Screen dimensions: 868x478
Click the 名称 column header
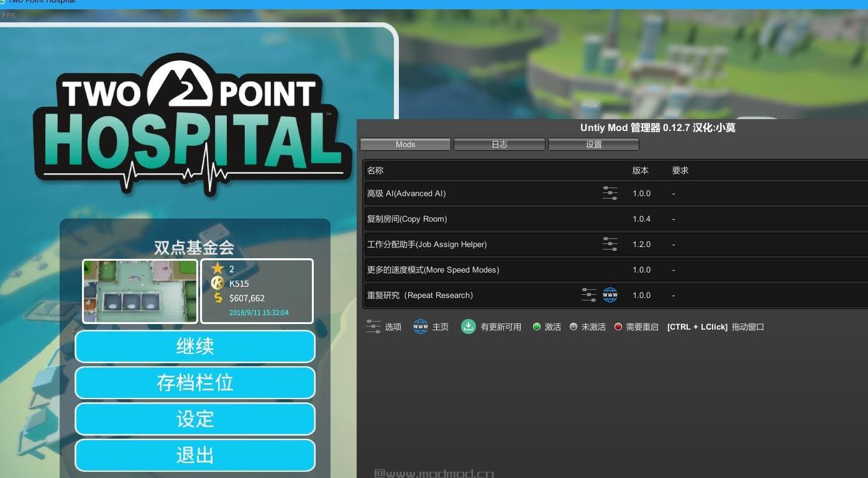coord(375,170)
